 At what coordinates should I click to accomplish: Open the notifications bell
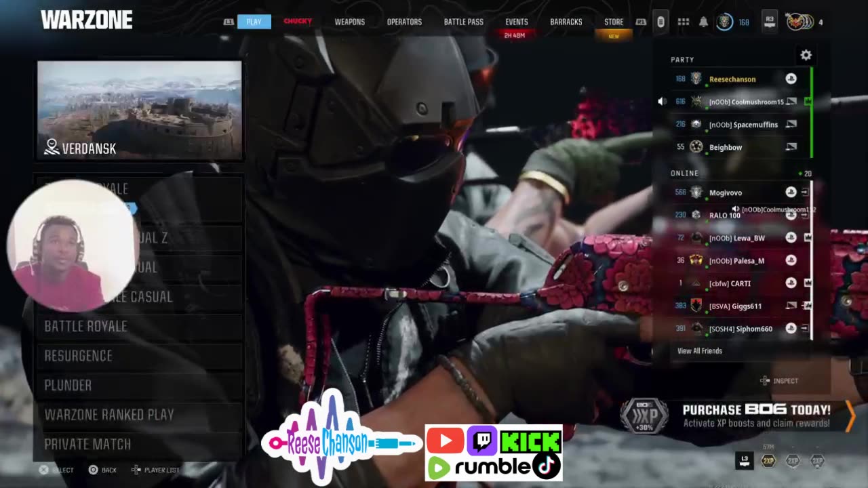coord(703,22)
